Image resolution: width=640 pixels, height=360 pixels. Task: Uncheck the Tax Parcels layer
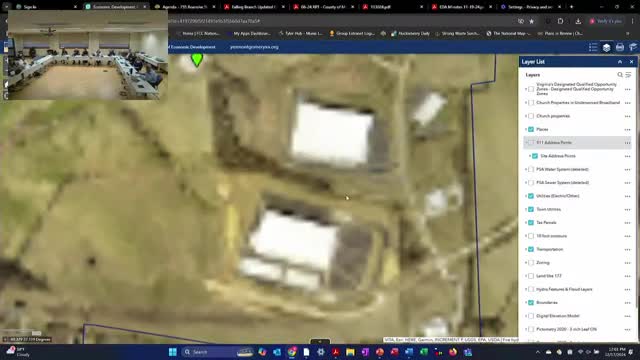[531, 223]
